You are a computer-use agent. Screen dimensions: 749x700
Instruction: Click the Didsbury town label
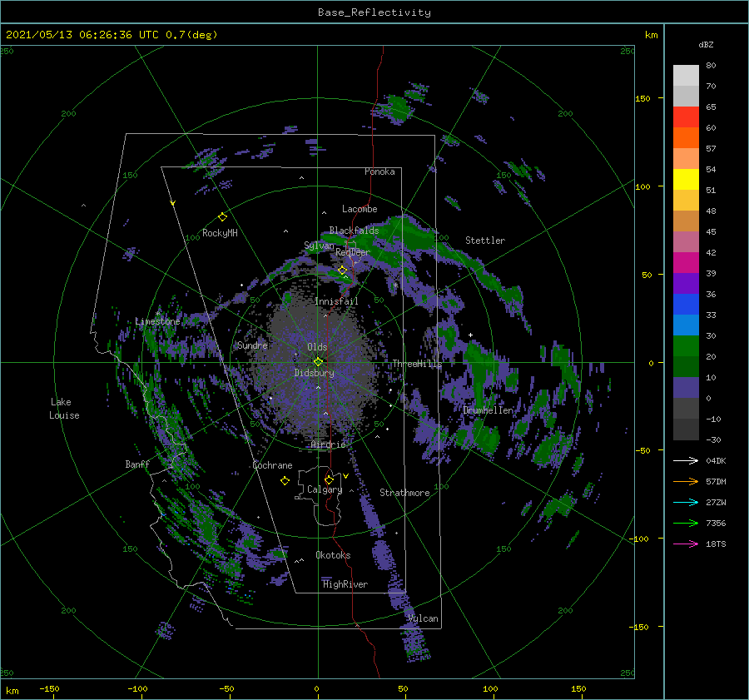point(314,373)
